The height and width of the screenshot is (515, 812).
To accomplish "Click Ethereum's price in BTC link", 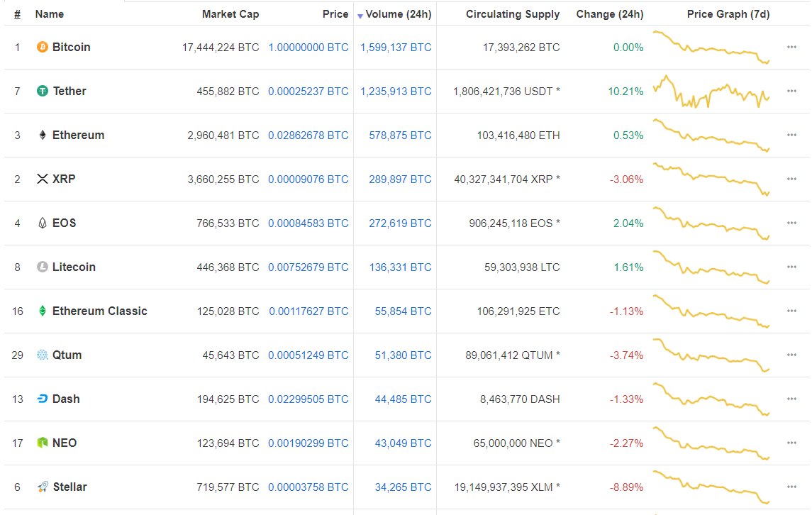I will coord(308,135).
